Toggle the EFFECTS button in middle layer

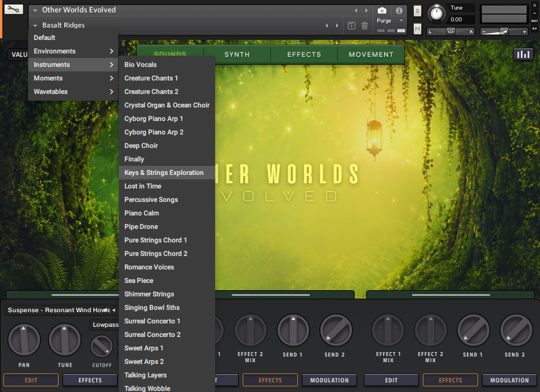(x=270, y=380)
